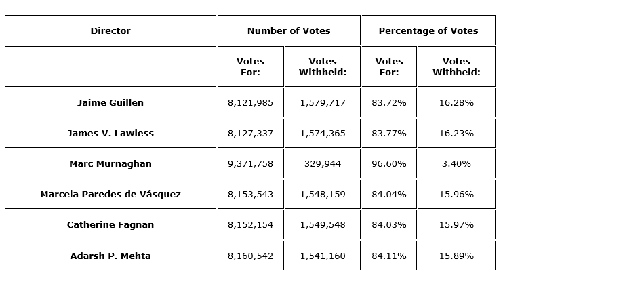Image resolution: width=644 pixels, height=286 pixels.
Task: Click the Marc Murnaghan name cell
Action: 110,163
